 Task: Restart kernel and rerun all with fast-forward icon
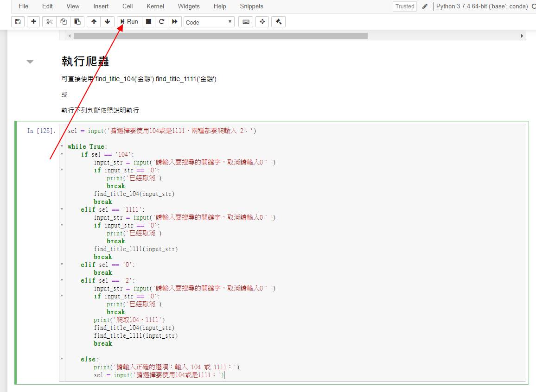click(x=175, y=22)
